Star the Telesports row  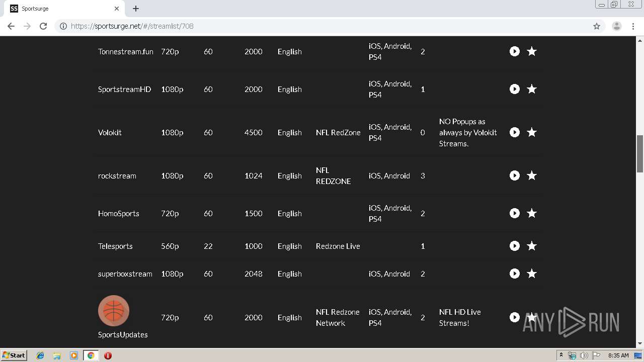coord(532,246)
